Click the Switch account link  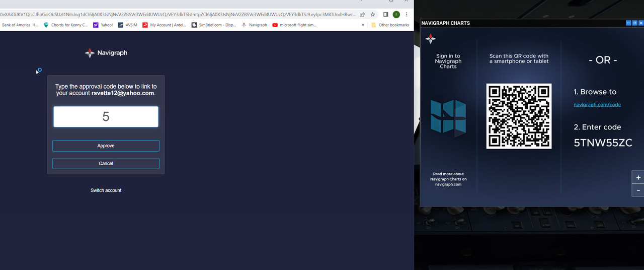click(106, 190)
